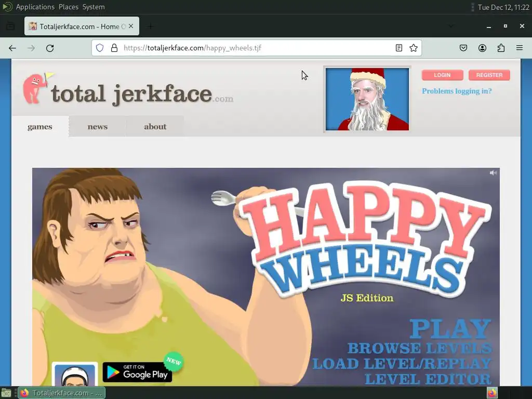This screenshot has height=399, width=532.
Task: Click the clock showing Tue Dec 12
Action: (503, 7)
